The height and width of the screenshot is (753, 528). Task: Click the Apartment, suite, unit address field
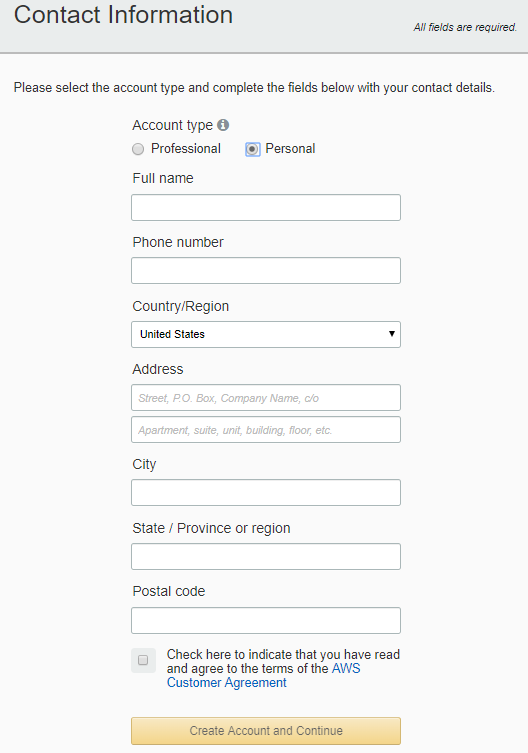coord(266,429)
